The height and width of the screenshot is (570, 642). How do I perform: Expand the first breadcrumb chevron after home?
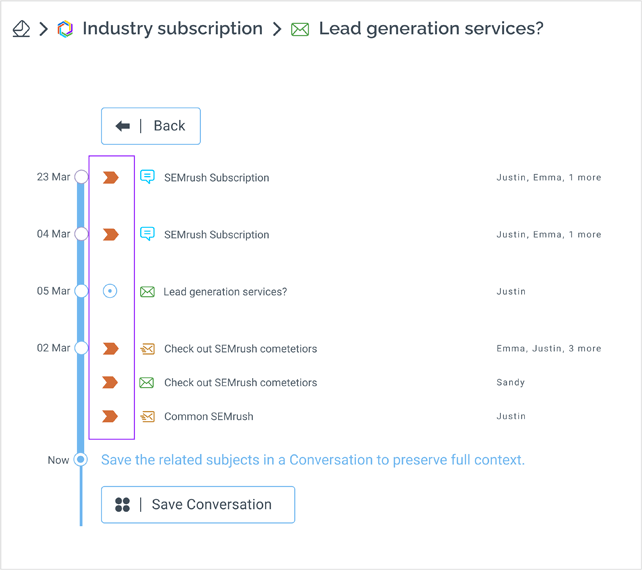coord(44,29)
